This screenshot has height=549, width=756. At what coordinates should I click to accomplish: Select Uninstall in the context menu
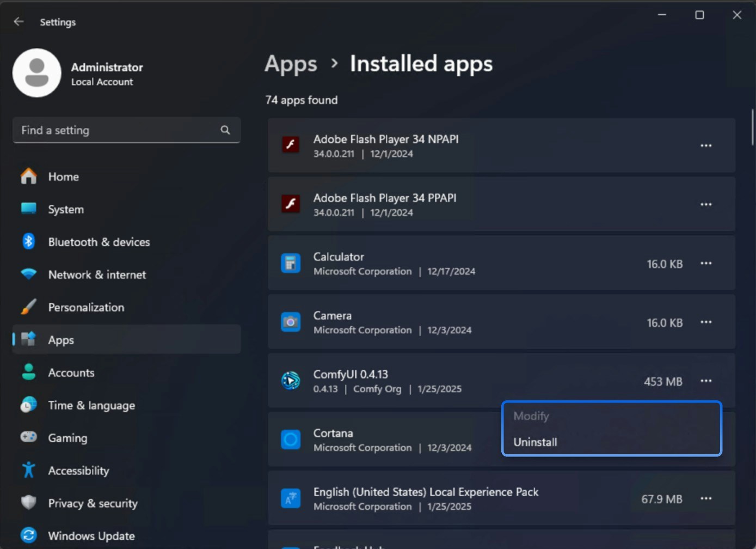point(535,442)
